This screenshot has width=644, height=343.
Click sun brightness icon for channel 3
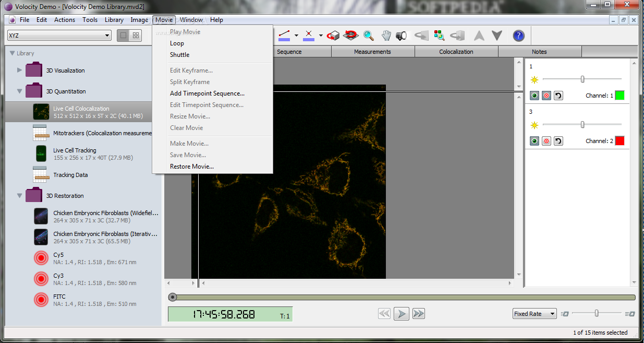click(x=534, y=125)
